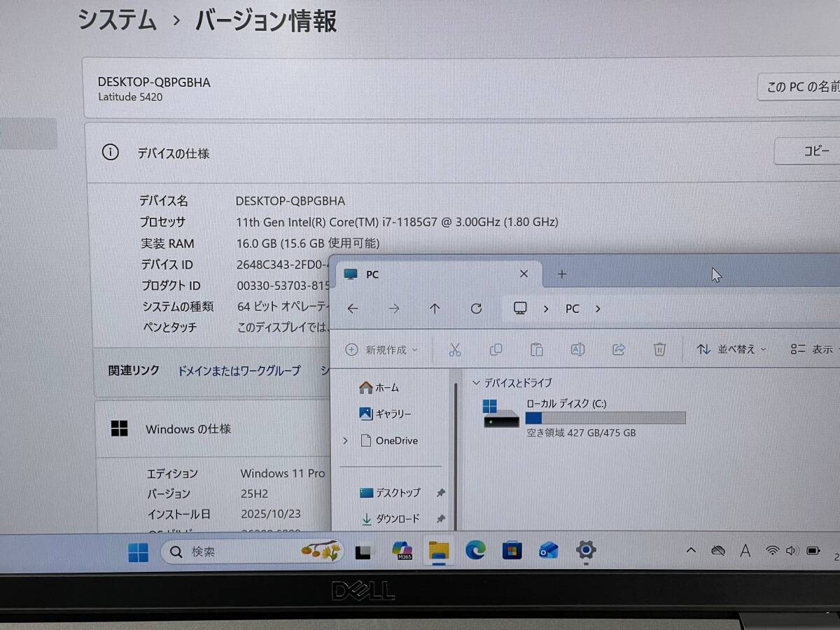Open the Windows Start menu
Screen dimensions: 840x630
[138, 552]
